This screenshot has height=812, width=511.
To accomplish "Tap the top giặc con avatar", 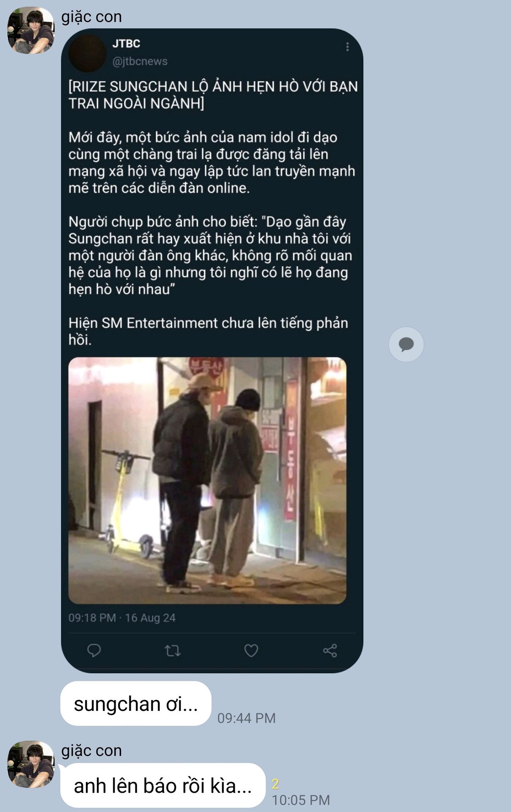I will point(31,30).
